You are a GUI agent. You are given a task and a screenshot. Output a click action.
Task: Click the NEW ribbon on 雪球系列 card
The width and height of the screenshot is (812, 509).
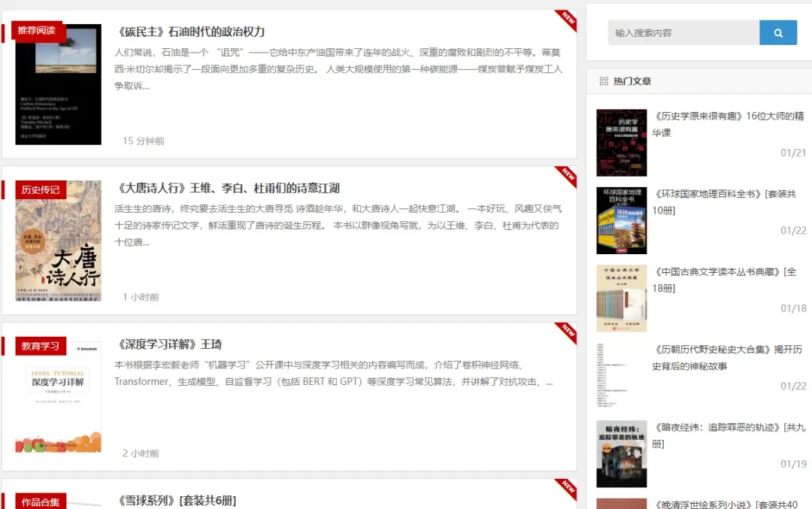(567, 488)
